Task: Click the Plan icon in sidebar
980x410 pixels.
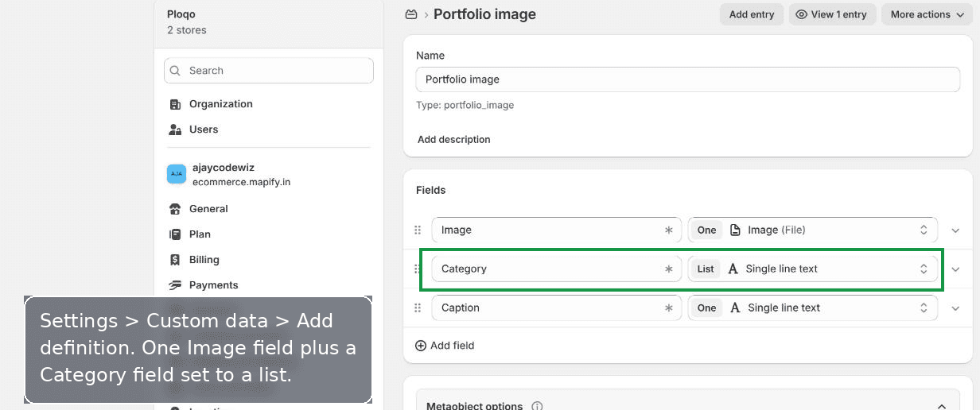Action: point(176,234)
